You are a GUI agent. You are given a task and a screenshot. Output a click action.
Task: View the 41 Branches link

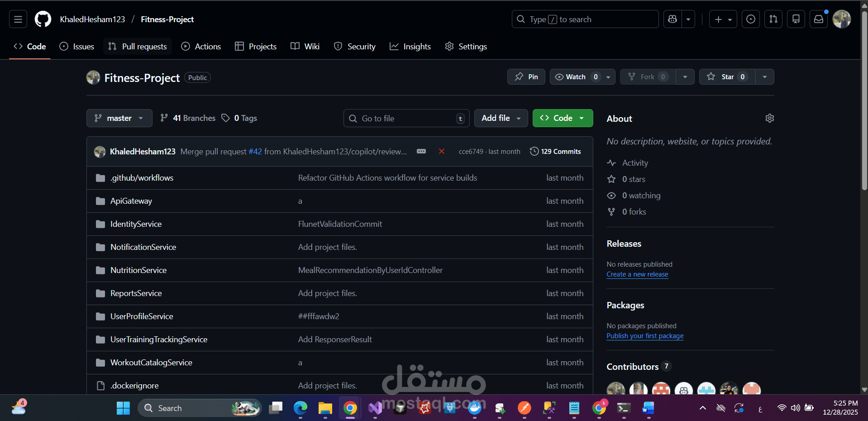(188, 118)
